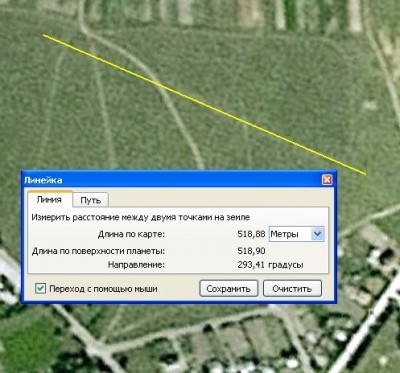400x373 pixels.
Task: Click the ground length value 518,90
Action: point(251,251)
